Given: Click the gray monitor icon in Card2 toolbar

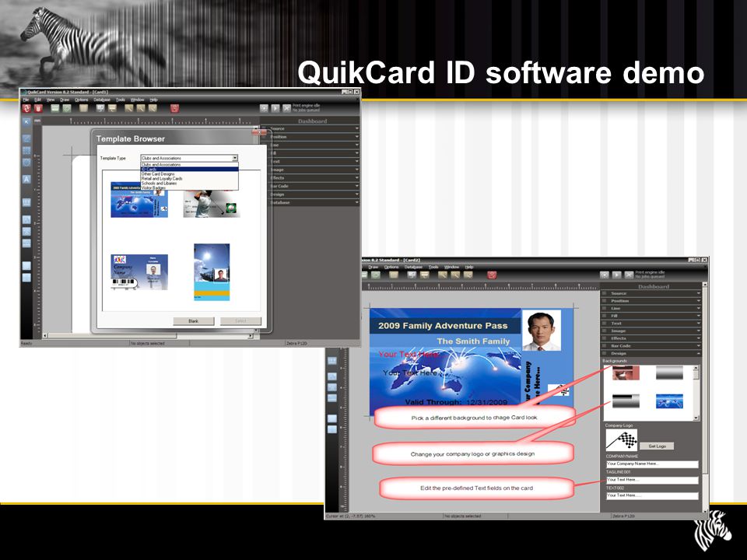Looking at the screenshot, I should pyautogui.click(x=412, y=275).
